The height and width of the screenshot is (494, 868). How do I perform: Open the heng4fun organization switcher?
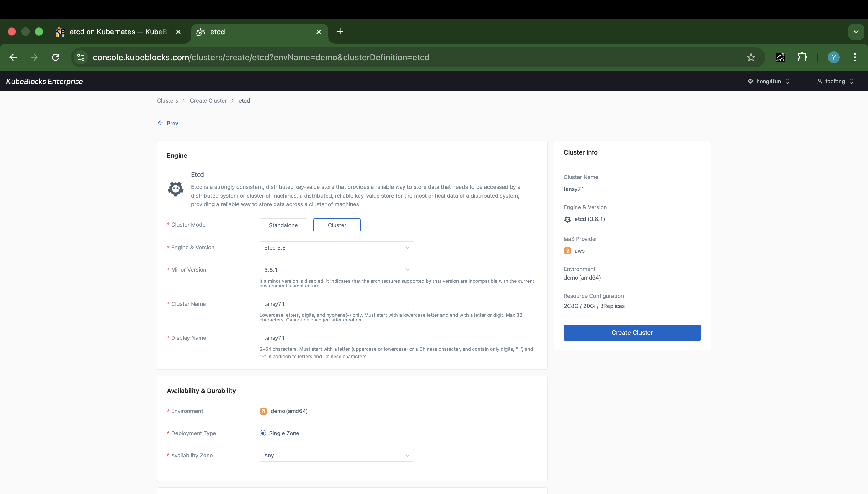[769, 82]
